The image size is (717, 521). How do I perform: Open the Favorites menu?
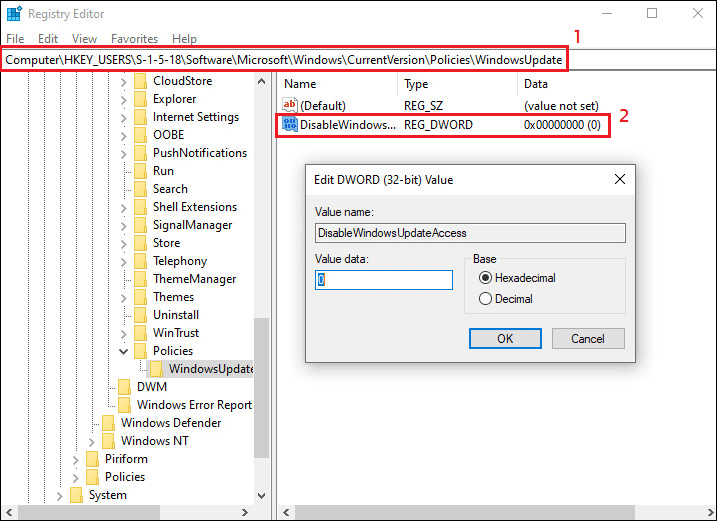point(134,38)
